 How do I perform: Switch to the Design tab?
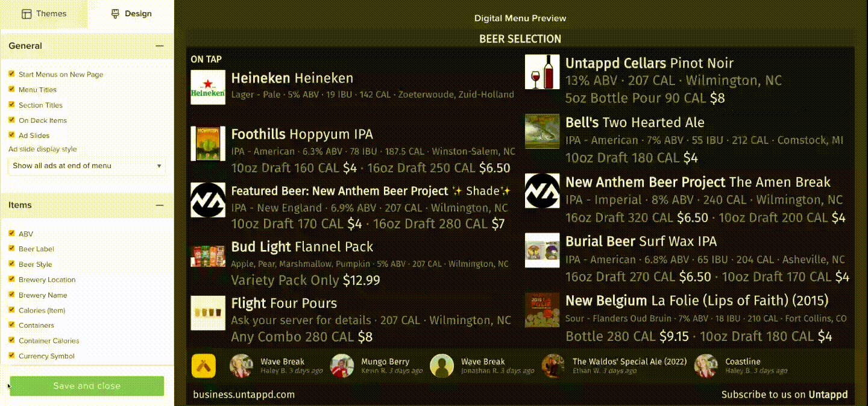click(x=131, y=14)
